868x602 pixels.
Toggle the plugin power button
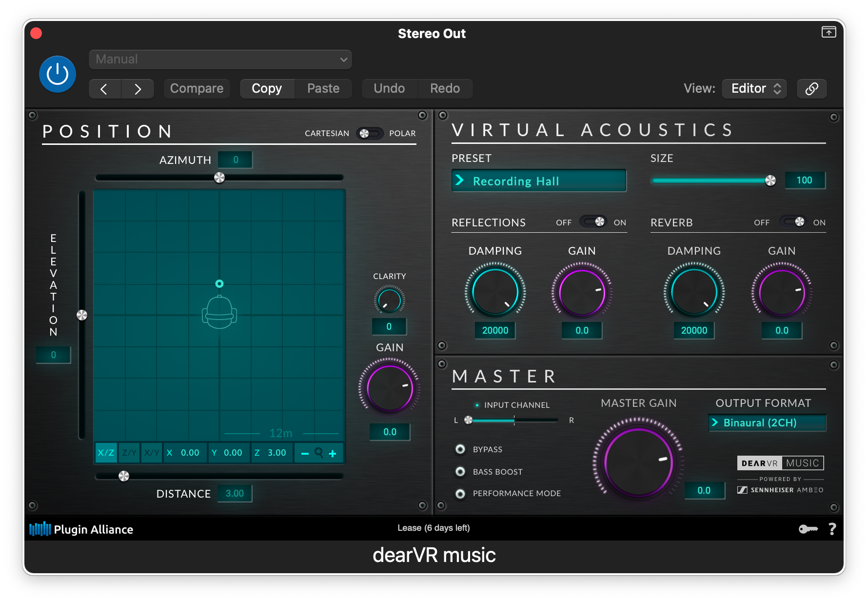(x=57, y=74)
